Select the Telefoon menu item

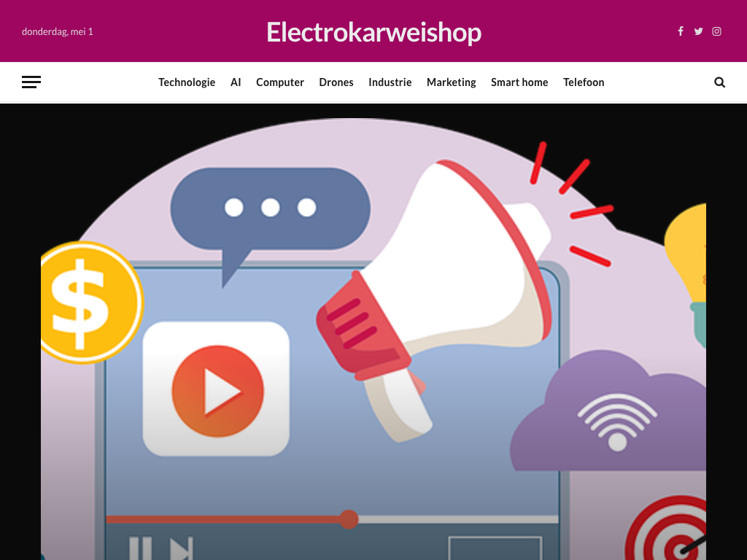point(584,82)
